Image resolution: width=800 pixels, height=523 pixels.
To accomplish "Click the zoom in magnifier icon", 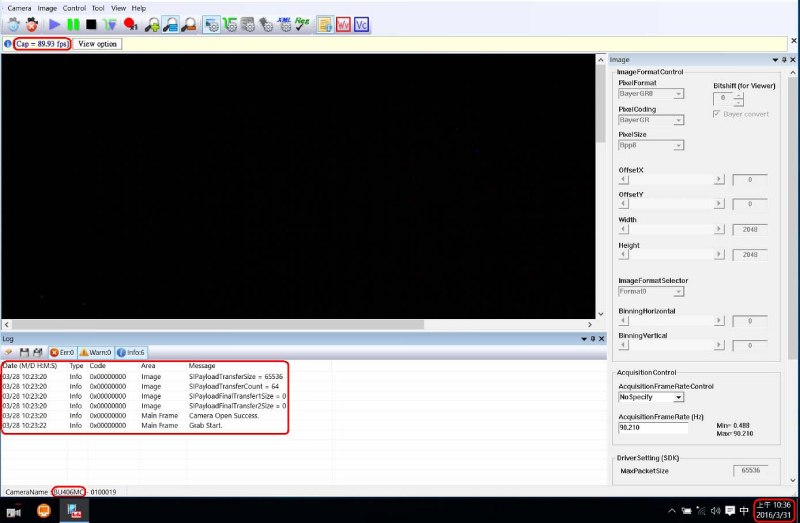I will 153,24.
